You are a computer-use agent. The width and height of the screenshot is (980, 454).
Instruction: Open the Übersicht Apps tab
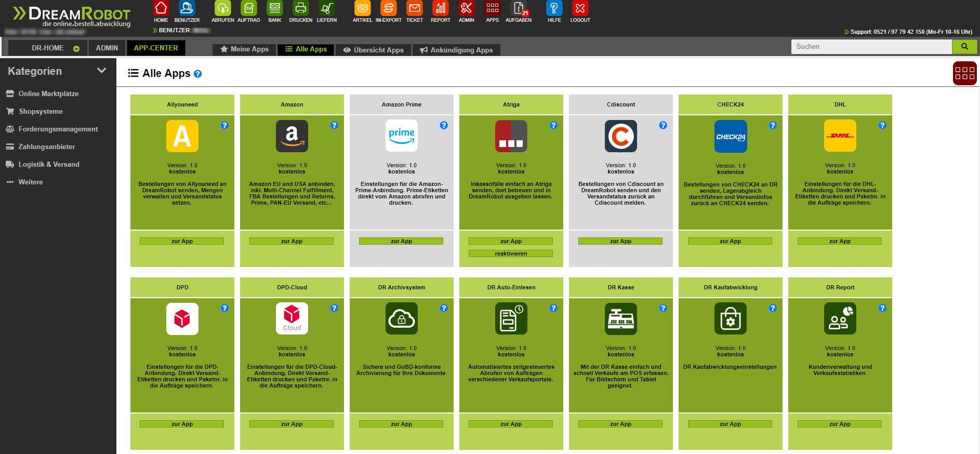(374, 50)
